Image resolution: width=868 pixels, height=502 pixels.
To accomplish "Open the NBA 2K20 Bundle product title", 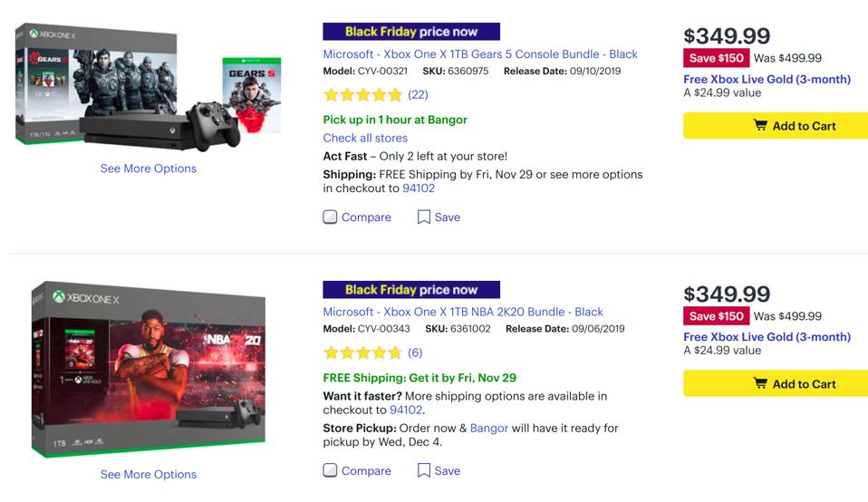I will click(463, 312).
